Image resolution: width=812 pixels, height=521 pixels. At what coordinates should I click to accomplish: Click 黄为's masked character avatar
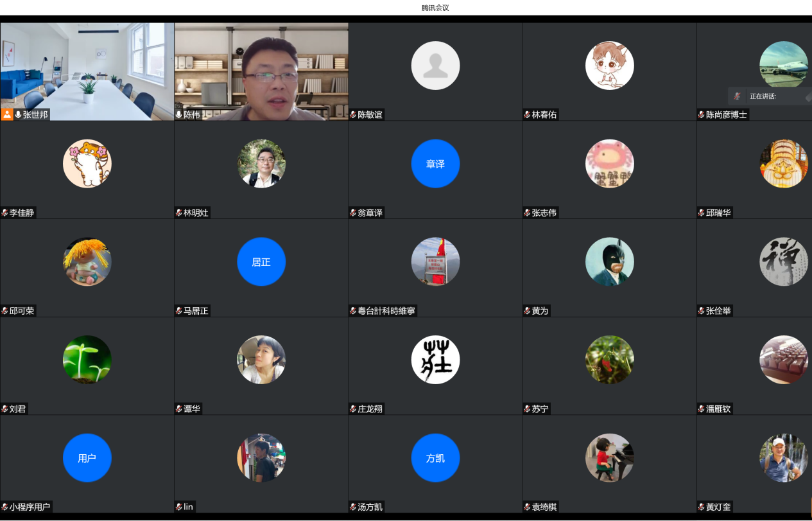click(609, 262)
